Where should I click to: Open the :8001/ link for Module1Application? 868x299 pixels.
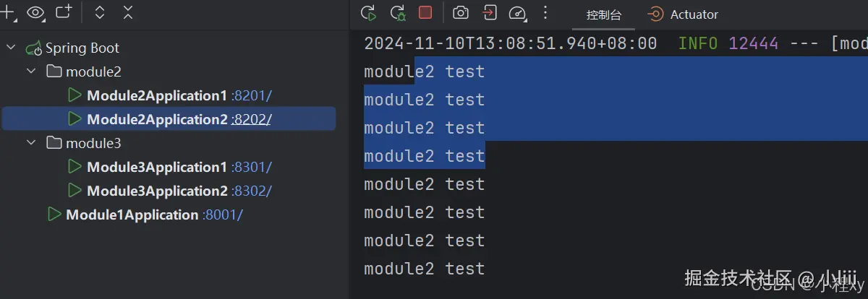coord(223,215)
